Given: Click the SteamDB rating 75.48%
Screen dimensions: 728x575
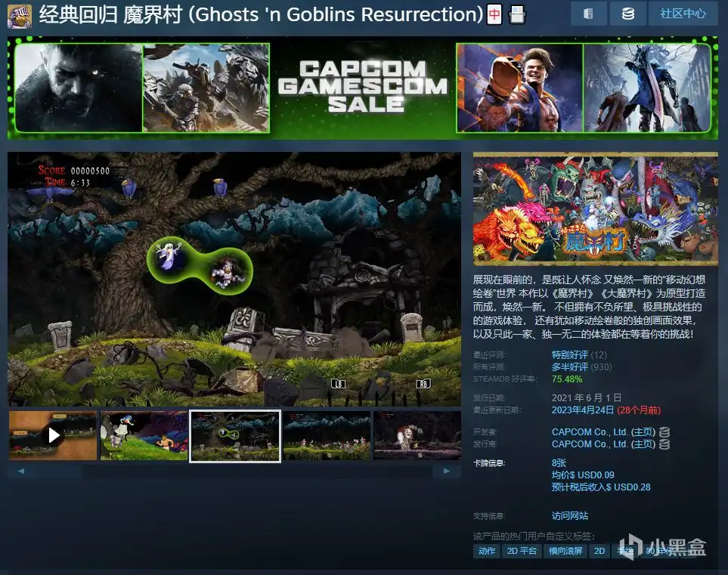Looking at the screenshot, I should pyautogui.click(x=567, y=379).
